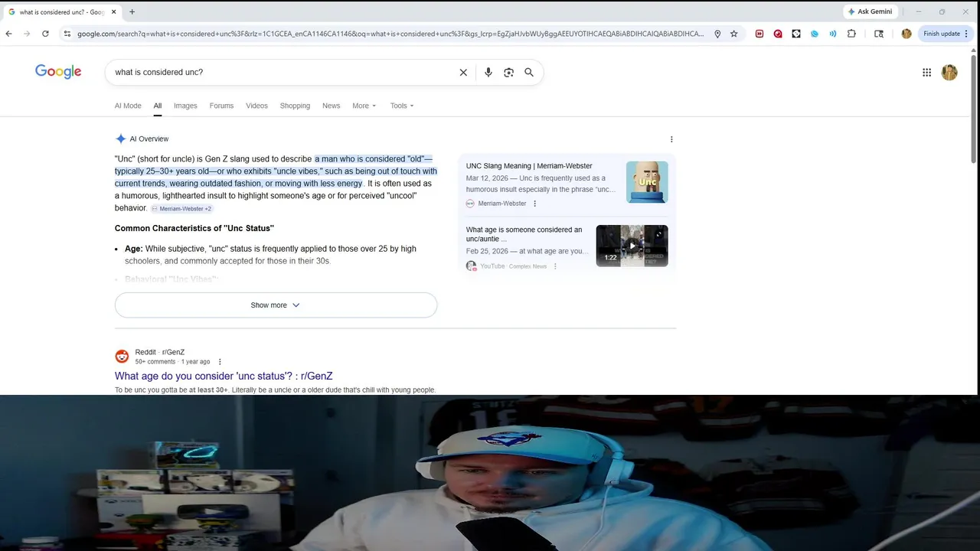
Task: Open 'What age is someone considered an unc/auntie' video
Action: (x=524, y=234)
